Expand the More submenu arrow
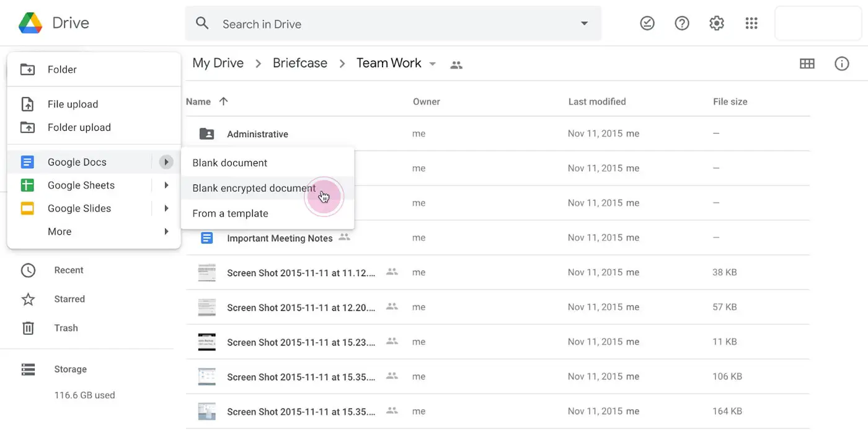868x434 pixels. point(166,231)
